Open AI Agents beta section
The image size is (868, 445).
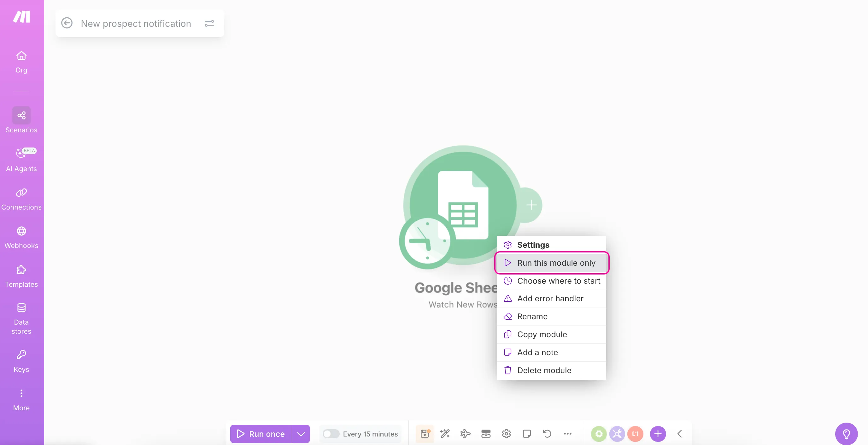point(21,160)
